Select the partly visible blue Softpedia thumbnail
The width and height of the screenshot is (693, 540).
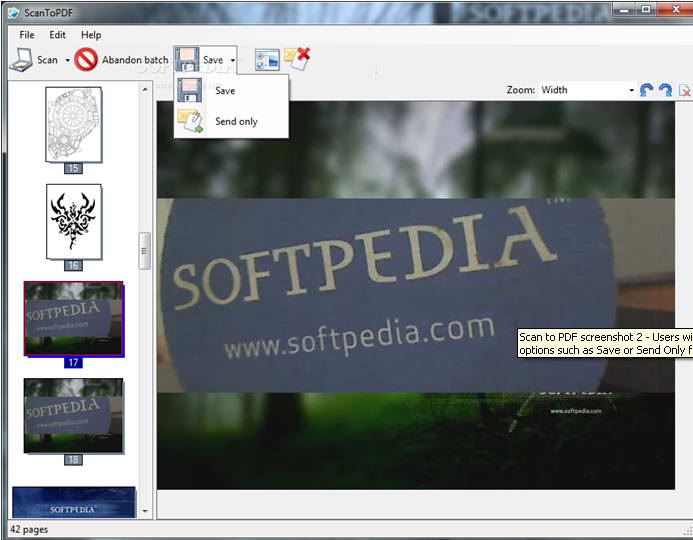[x=74, y=502]
